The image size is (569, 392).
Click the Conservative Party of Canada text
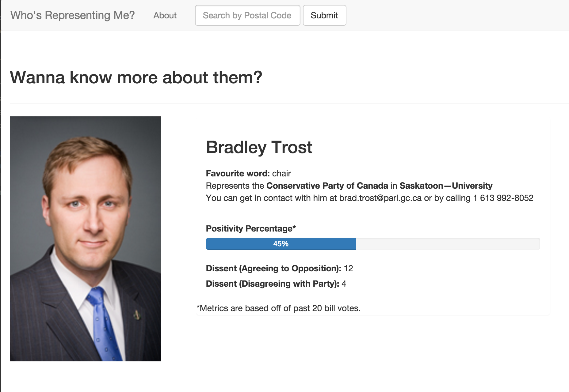(x=327, y=186)
